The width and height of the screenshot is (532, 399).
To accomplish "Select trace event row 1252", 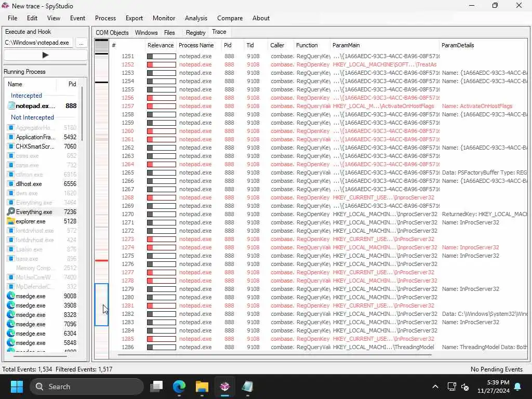I will click(x=319, y=64).
